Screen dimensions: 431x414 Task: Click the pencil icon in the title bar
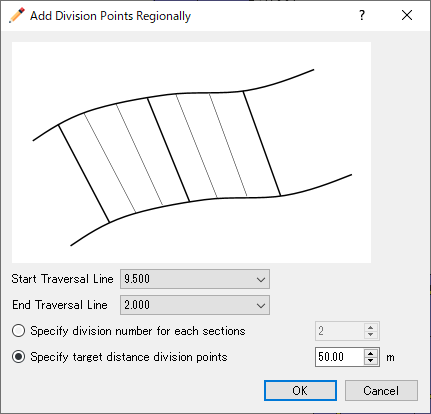tap(17, 15)
